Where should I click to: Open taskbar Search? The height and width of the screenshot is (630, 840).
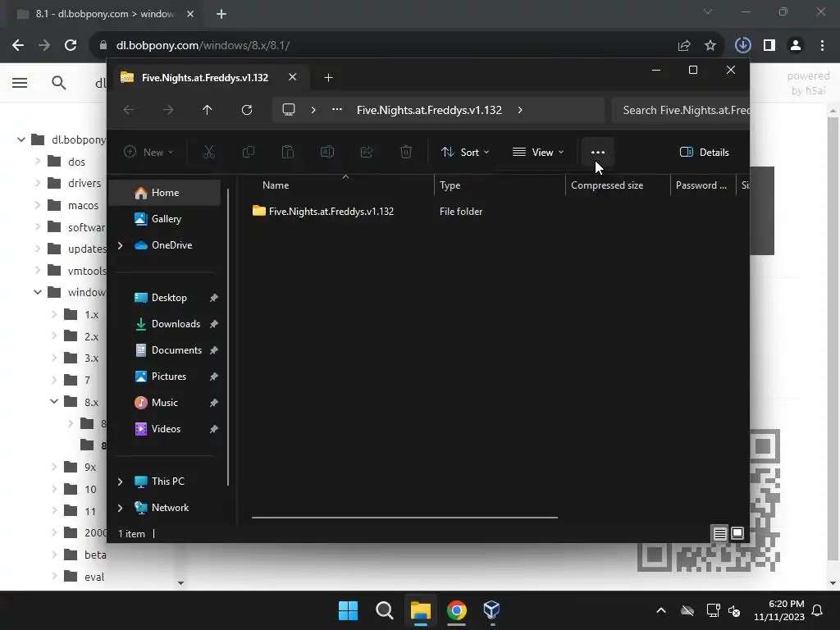click(384, 610)
